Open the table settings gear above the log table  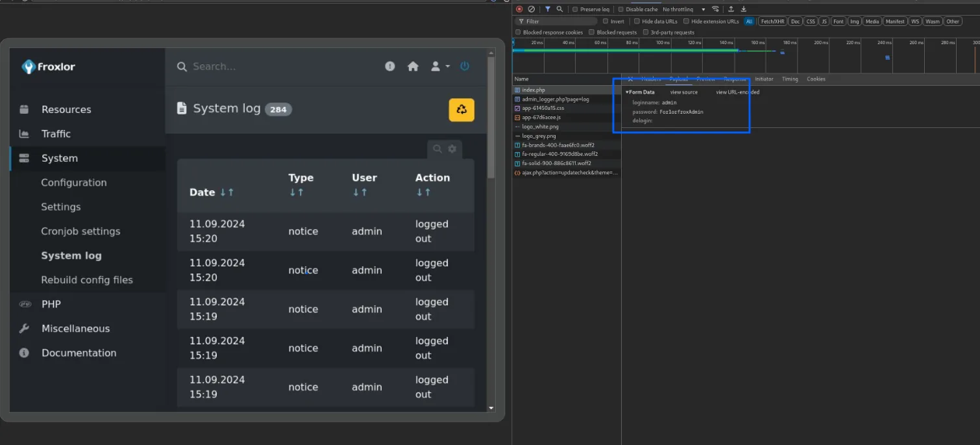point(452,149)
